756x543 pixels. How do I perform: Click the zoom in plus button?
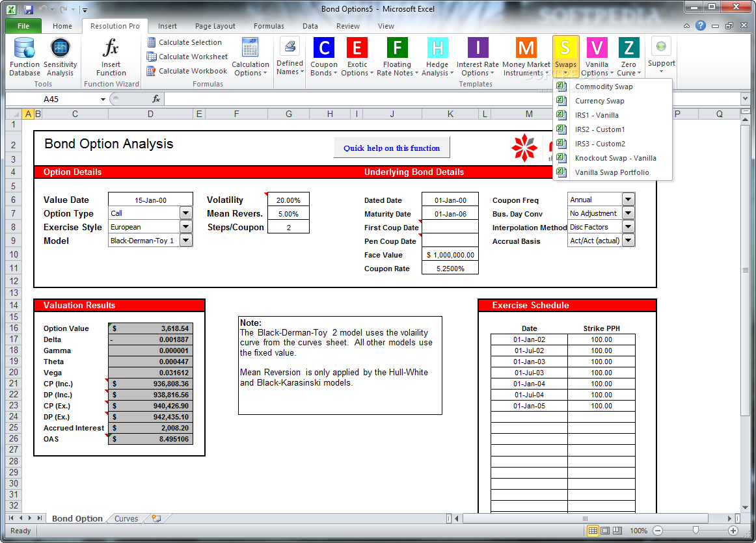(x=733, y=531)
